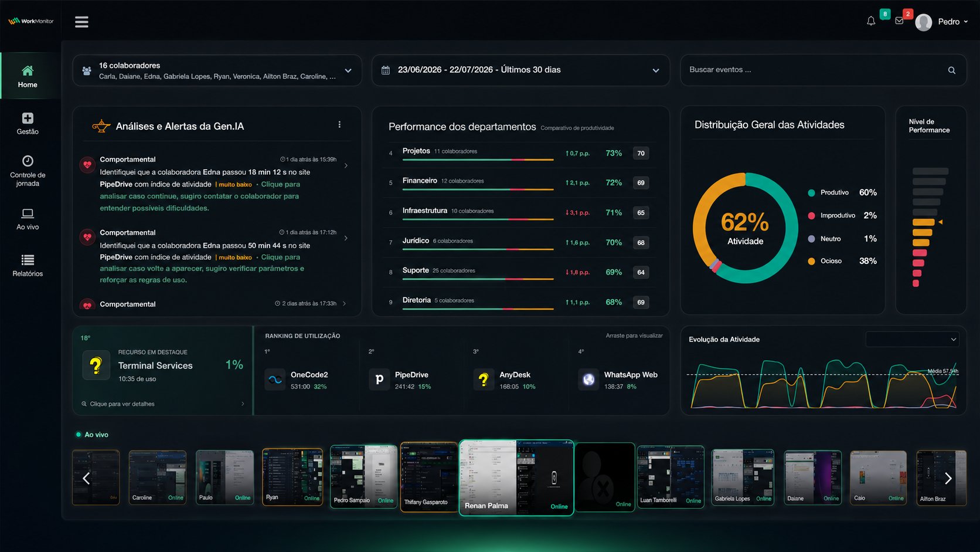Click the 'Clique para' link in the 17:12h alert
The width and height of the screenshot is (980, 552).
(x=280, y=257)
